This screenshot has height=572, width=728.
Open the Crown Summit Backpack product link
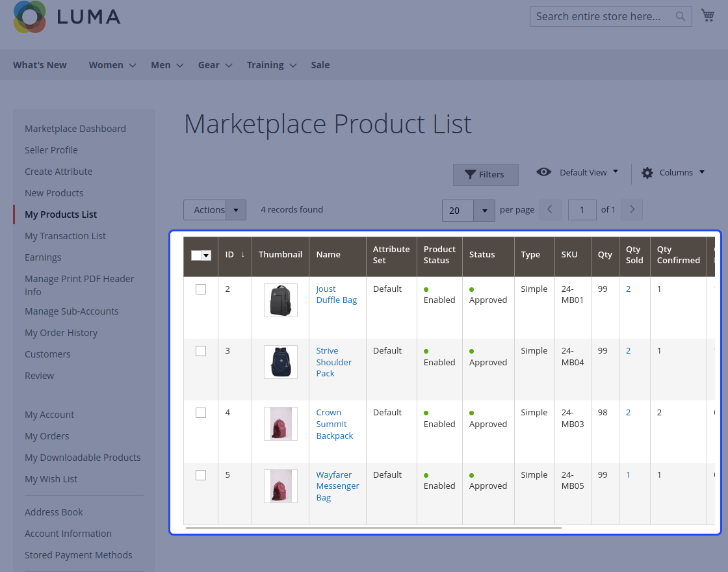click(x=334, y=424)
